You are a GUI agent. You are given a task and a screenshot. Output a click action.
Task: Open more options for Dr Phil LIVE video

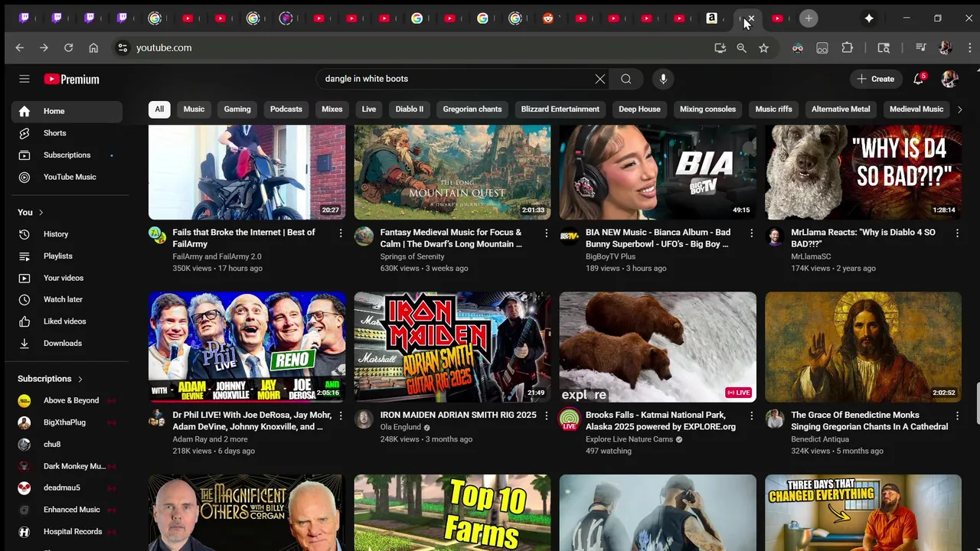coord(341,416)
